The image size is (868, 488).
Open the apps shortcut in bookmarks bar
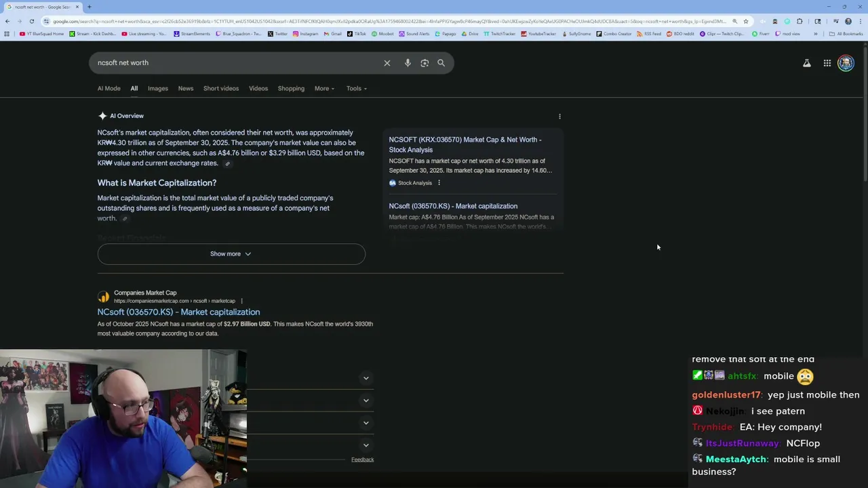click(7, 34)
